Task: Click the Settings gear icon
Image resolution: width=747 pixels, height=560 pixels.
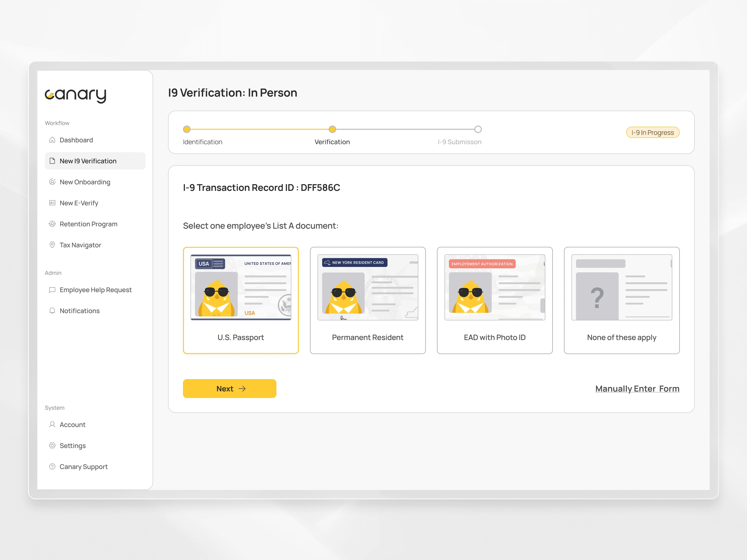Action: click(52, 445)
